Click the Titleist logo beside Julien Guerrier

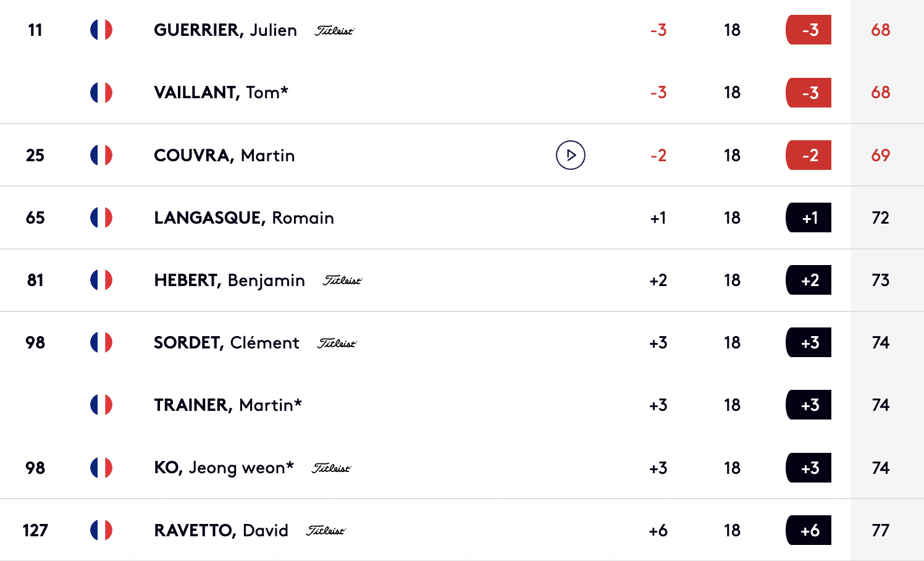point(334,30)
